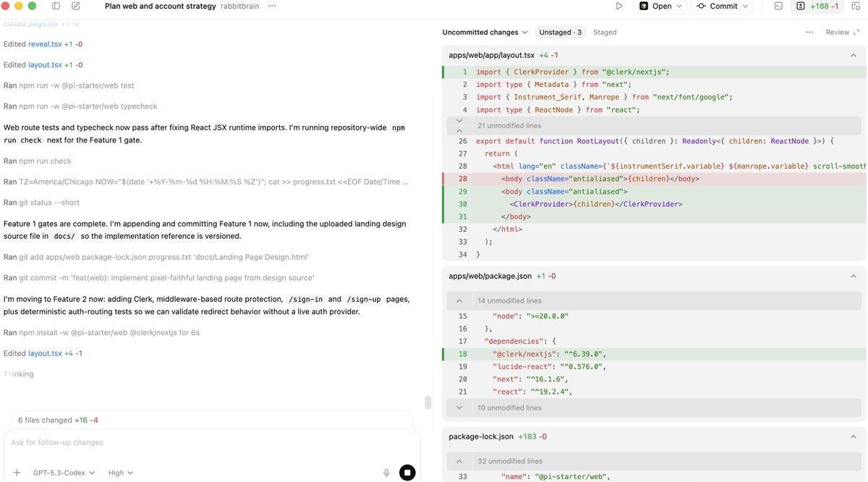Click the added @clerk/nextjs dependency line 18
Viewport: 868px width, 482px height.
[654, 354]
